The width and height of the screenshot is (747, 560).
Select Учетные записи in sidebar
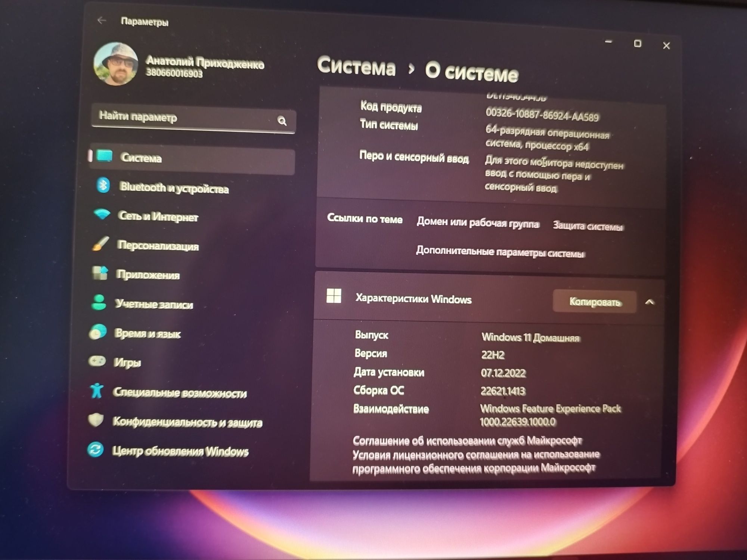point(154,304)
